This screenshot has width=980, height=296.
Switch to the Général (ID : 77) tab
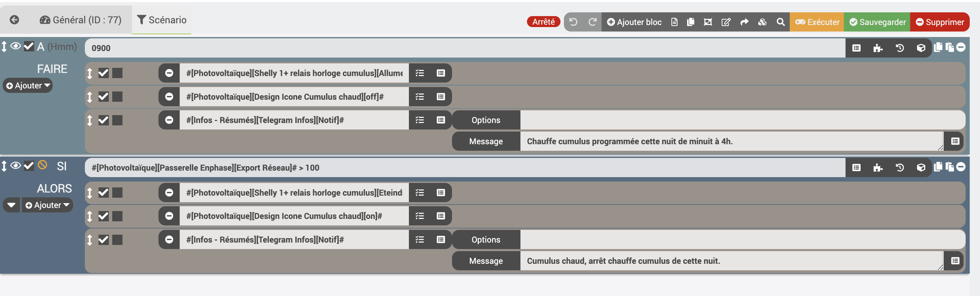coord(80,20)
